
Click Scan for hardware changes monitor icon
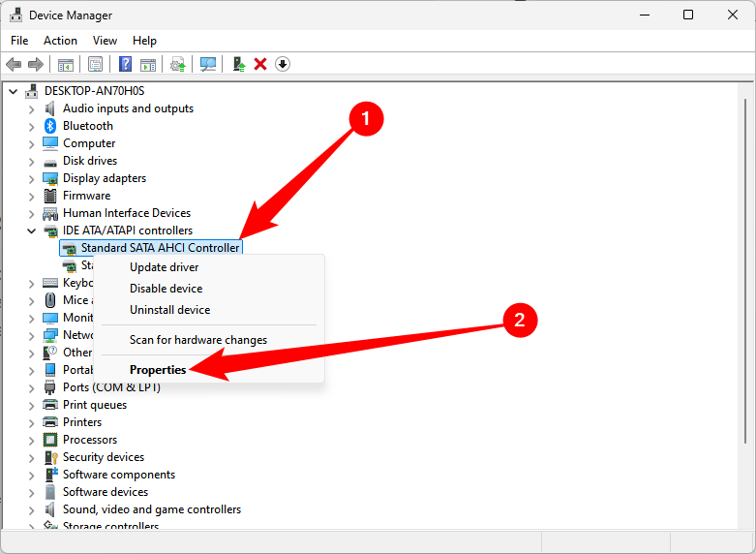(208, 64)
